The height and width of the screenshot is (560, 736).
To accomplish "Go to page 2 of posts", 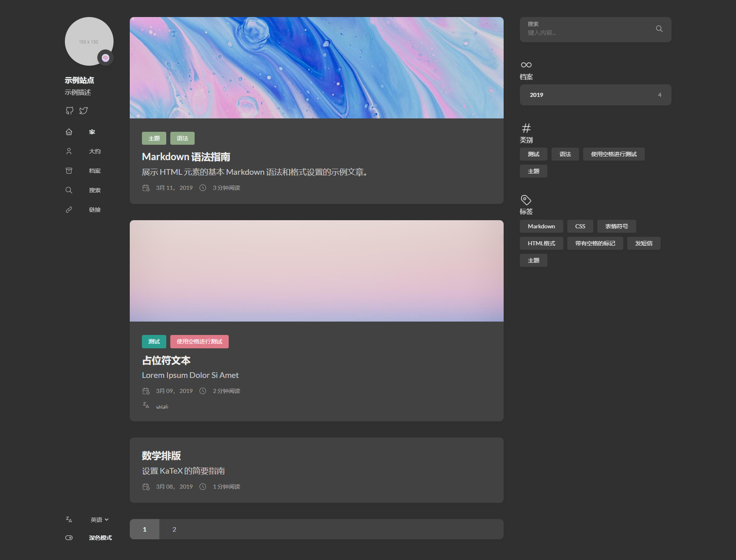I will tap(174, 529).
